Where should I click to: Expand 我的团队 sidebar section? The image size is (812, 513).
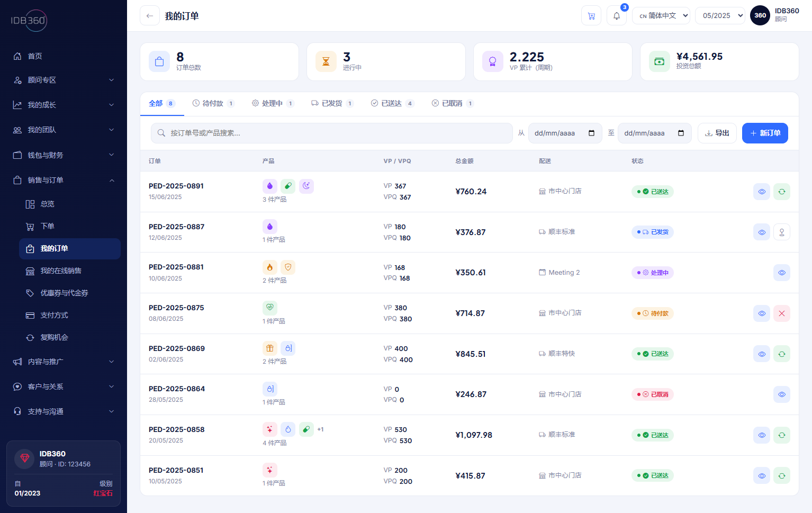pyautogui.click(x=64, y=130)
